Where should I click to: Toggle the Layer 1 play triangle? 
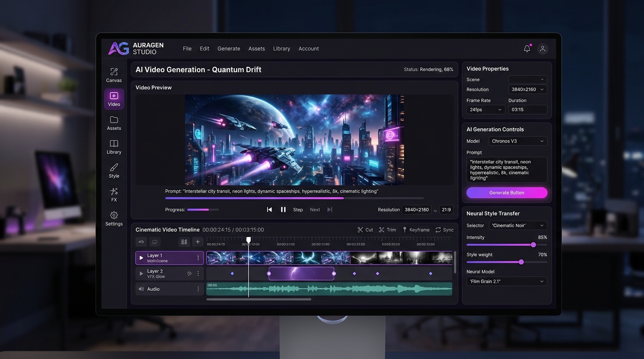tap(141, 258)
